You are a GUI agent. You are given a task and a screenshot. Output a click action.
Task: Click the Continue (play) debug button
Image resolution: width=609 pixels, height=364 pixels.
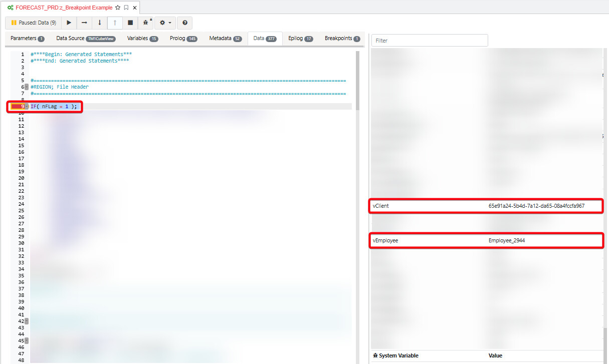(69, 23)
